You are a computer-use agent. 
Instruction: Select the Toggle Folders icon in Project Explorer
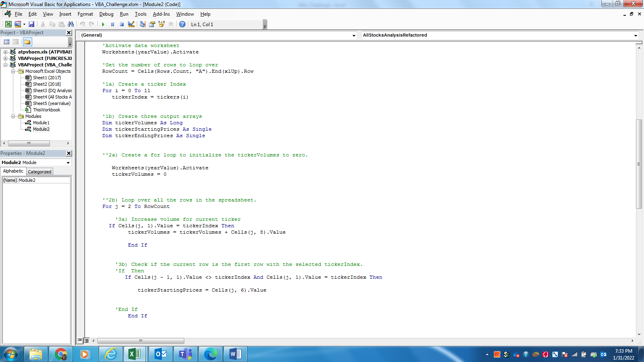pos(27,41)
